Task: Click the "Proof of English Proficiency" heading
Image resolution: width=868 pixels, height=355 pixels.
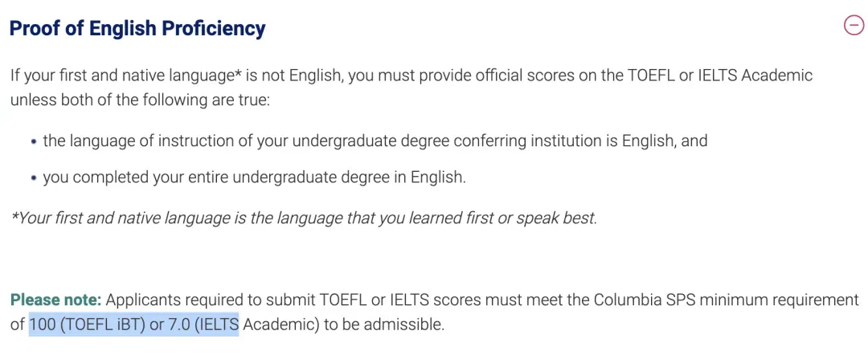Action: tap(137, 29)
